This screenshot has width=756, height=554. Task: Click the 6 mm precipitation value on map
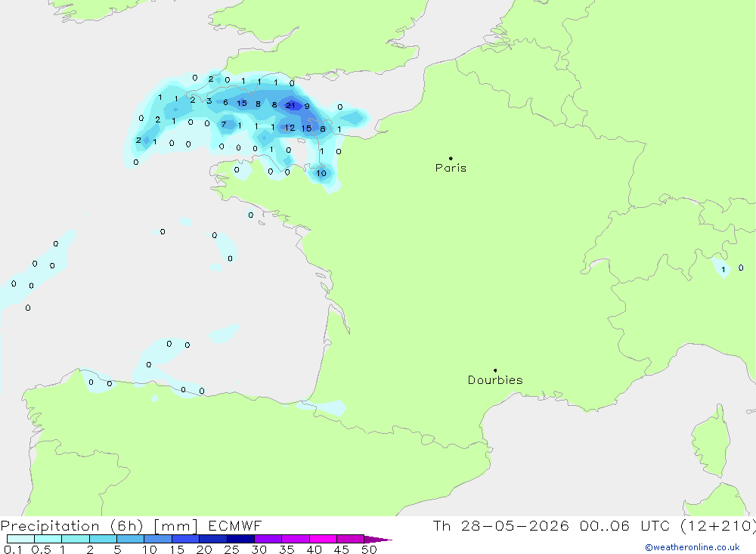pos(225,102)
